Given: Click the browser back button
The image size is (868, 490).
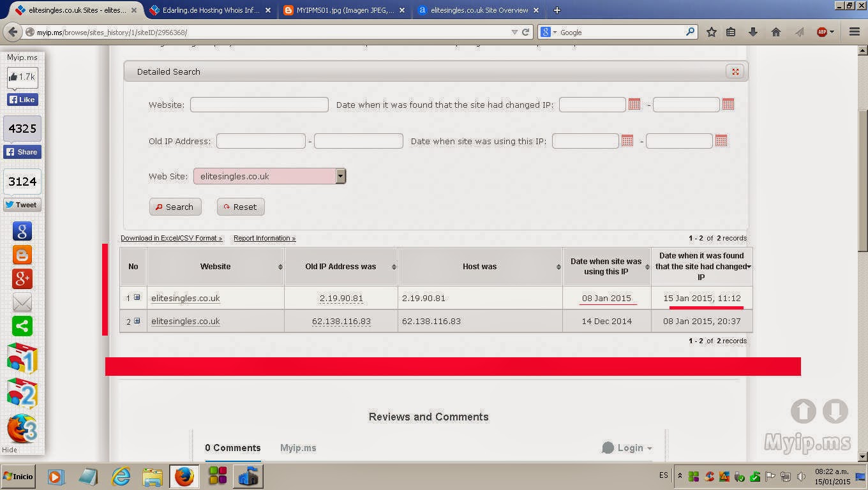Looking at the screenshot, I should coord(13,32).
